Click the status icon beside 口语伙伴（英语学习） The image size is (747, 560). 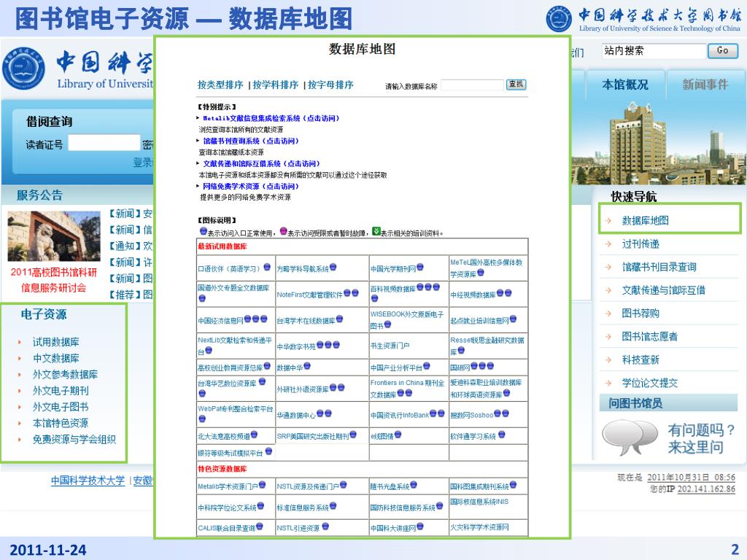(x=267, y=268)
